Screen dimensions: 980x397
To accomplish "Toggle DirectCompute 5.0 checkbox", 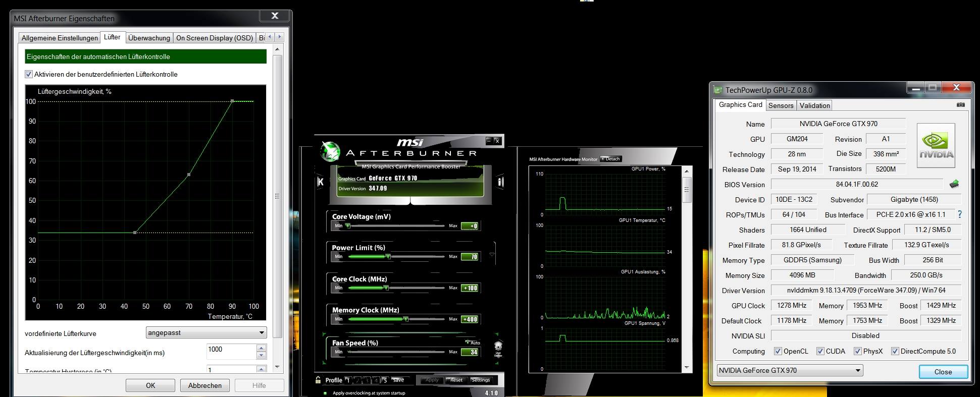I will pos(895,351).
